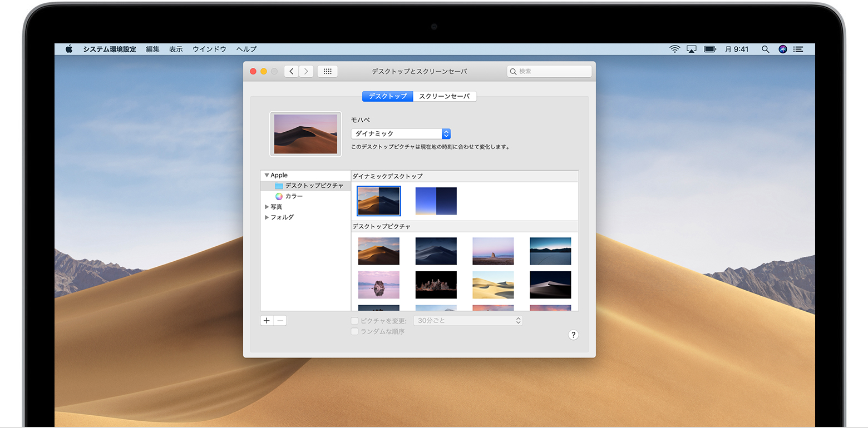Collapse the Apple group triangle

pos(267,175)
